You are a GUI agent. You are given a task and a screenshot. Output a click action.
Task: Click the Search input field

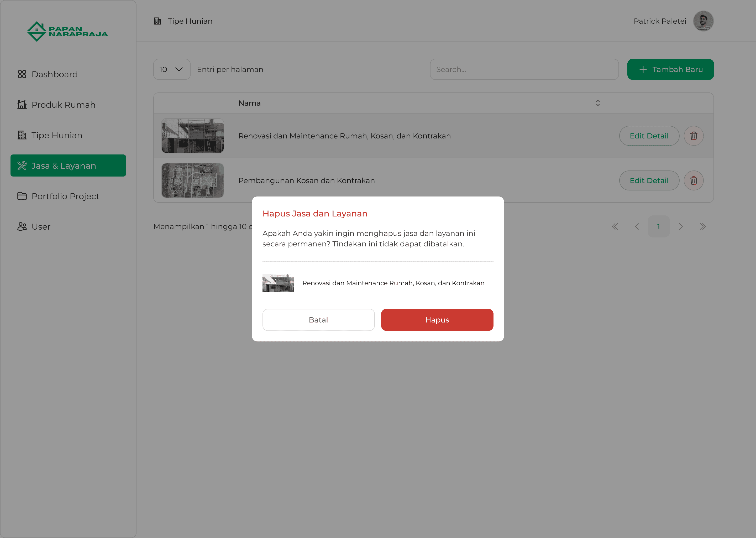(524, 70)
